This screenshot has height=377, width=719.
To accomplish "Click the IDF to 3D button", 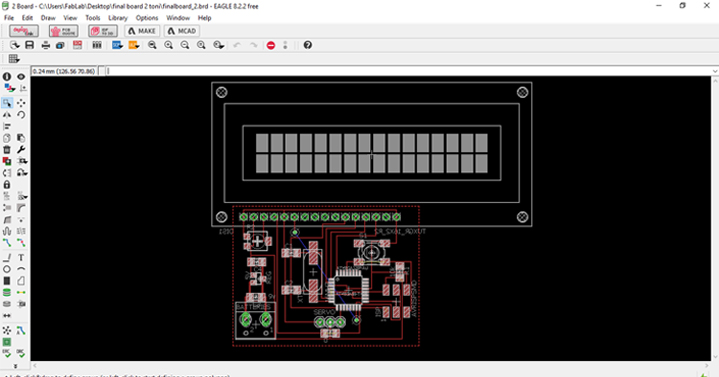I will click(103, 31).
